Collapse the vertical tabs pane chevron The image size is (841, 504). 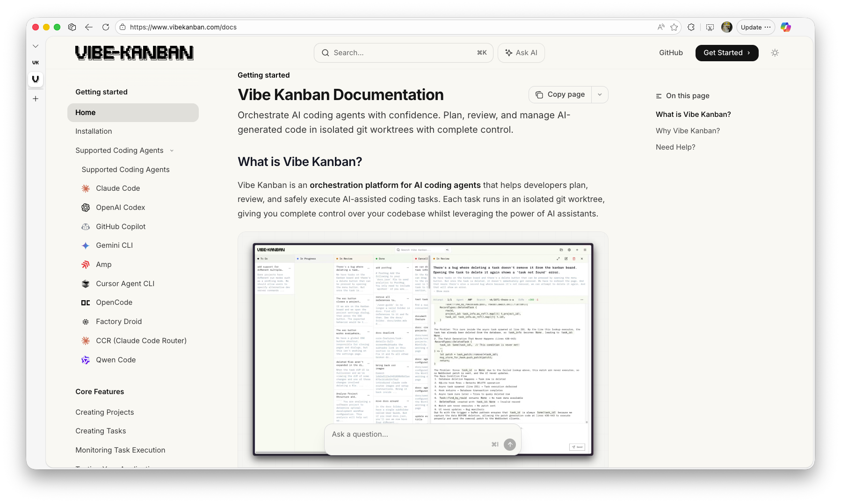(x=36, y=46)
